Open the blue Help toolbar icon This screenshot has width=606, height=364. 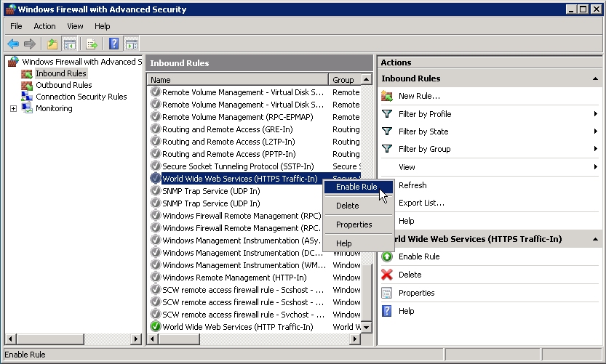click(x=113, y=44)
